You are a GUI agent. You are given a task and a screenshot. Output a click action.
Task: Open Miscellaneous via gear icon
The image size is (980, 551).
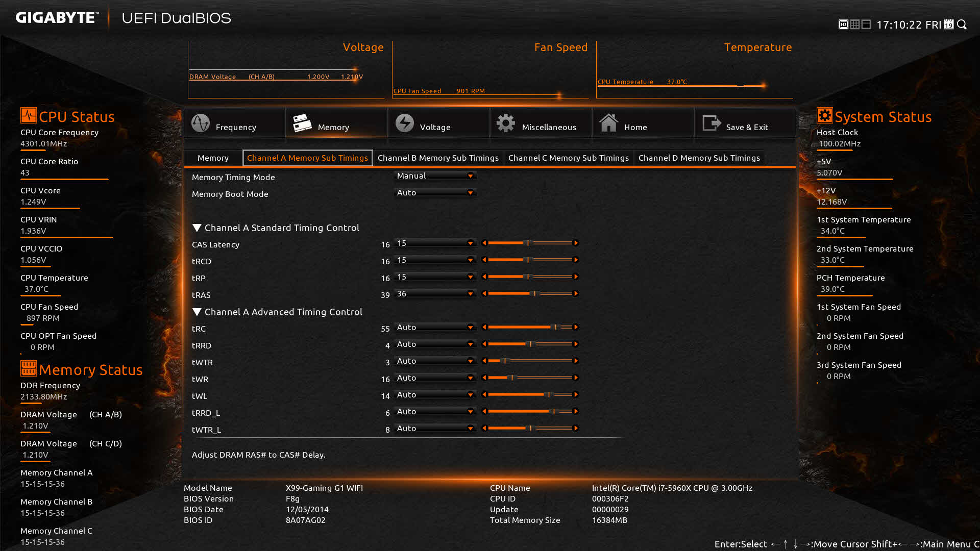506,123
